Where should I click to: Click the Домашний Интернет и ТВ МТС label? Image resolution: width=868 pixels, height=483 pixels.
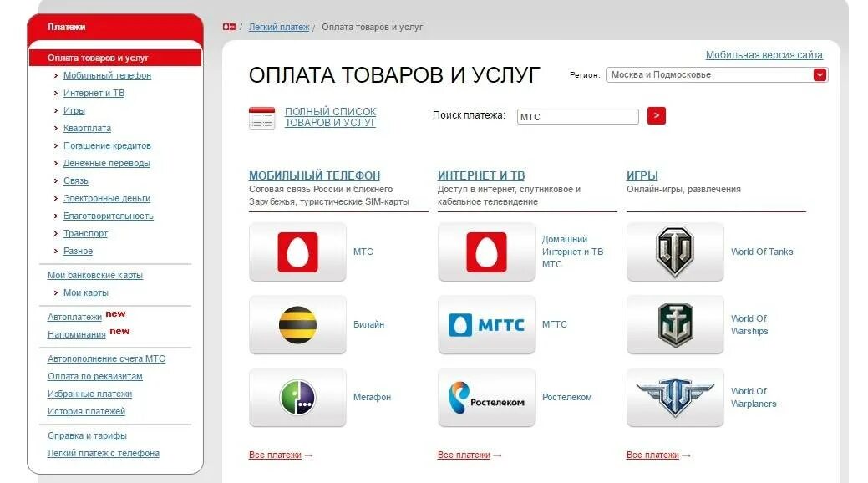[x=572, y=252]
